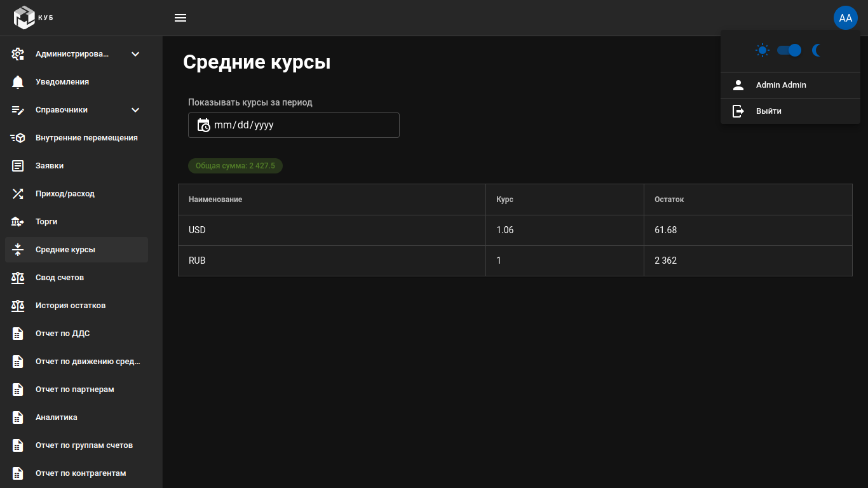Click the person icon beside Admin Admin
868x488 pixels.
(x=738, y=85)
